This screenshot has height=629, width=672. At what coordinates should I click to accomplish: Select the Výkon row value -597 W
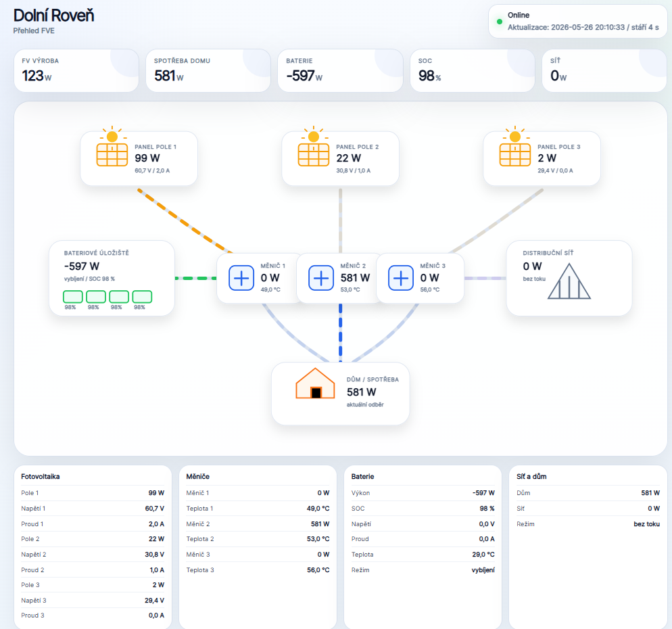[x=483, y=493]
